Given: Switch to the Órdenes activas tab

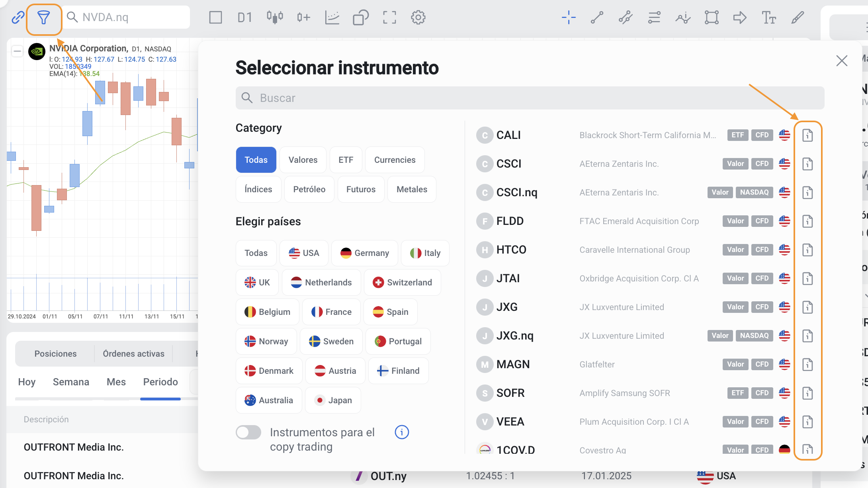Looking at the screenshot, I should click(133, 354).
